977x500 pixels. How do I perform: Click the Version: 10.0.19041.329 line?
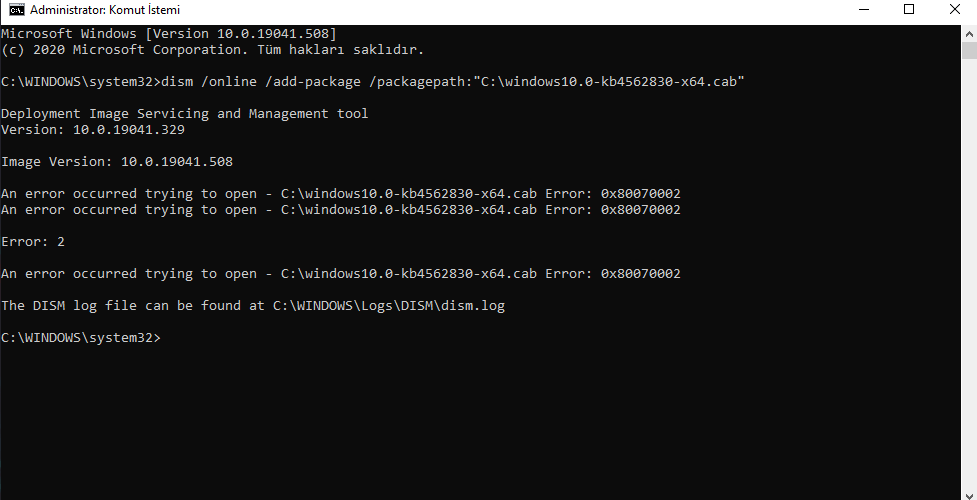pyautogui.click(x=93, y=130)
